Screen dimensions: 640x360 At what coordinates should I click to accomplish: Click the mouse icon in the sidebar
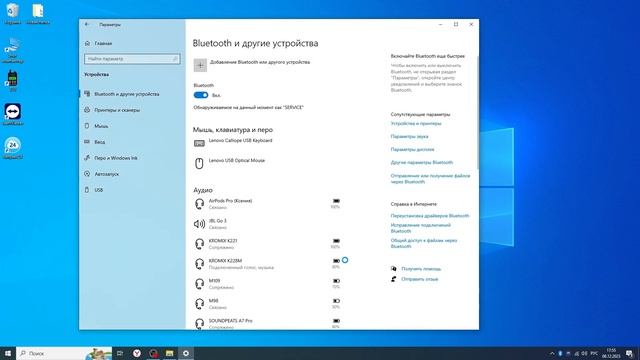87,126
